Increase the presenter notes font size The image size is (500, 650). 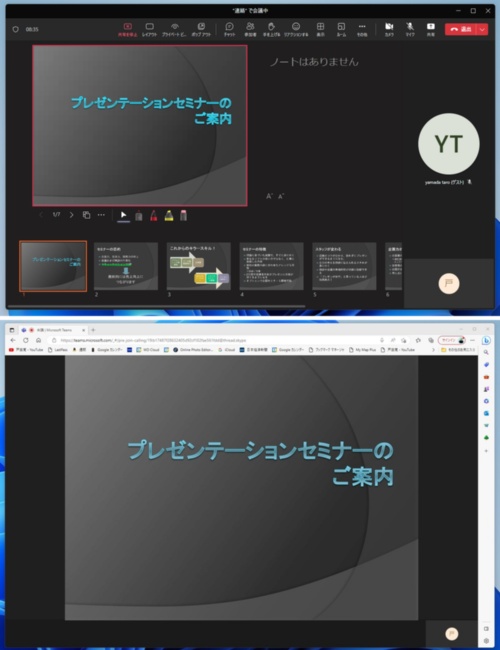pos(269,196)
